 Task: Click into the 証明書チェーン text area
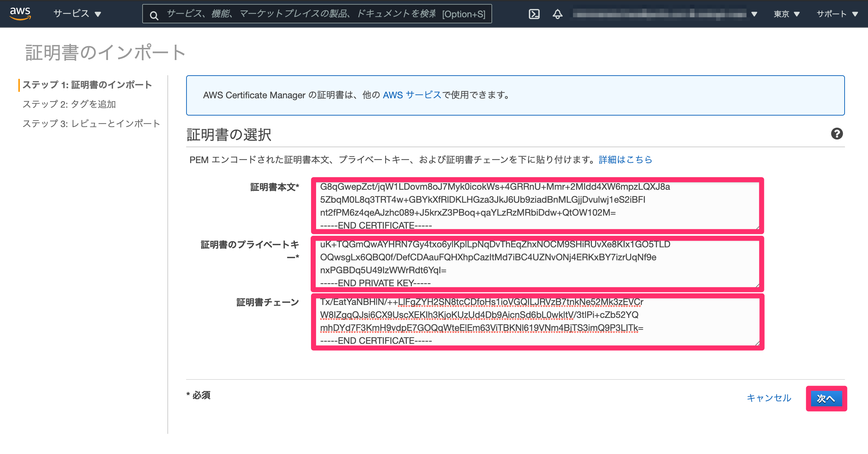click(537, 322)
